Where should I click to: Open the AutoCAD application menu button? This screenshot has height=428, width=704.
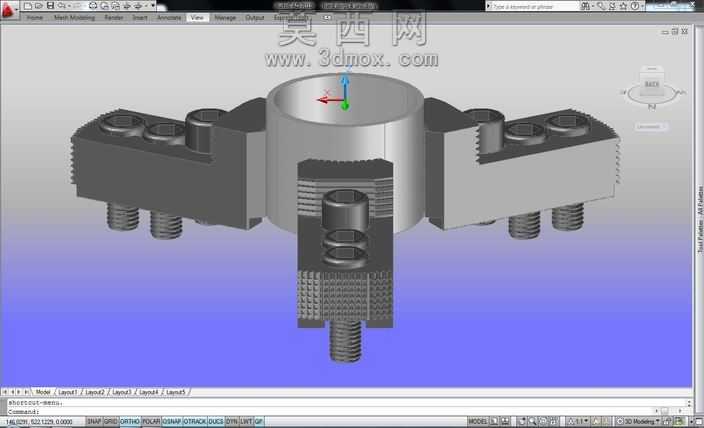tap(9, 9)
